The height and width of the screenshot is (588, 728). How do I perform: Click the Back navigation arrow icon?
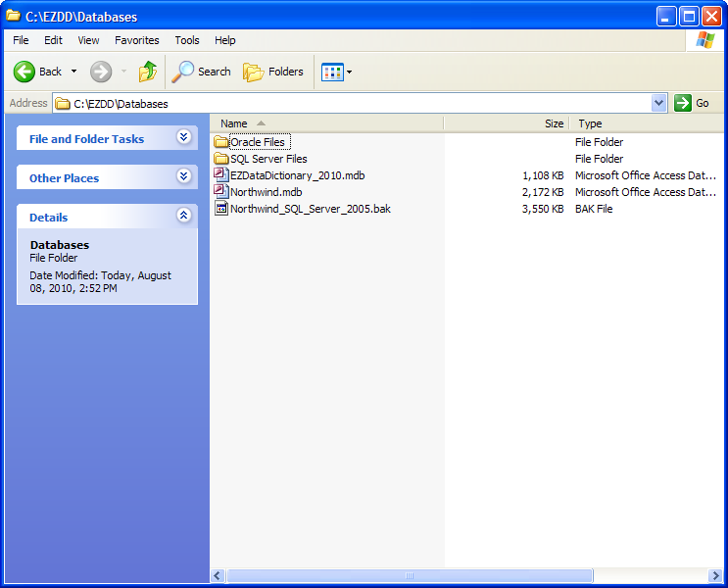(24, 72)
